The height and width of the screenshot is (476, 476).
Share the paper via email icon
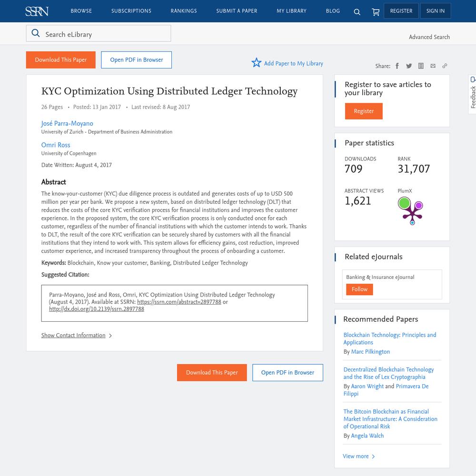tap(433, 66)
